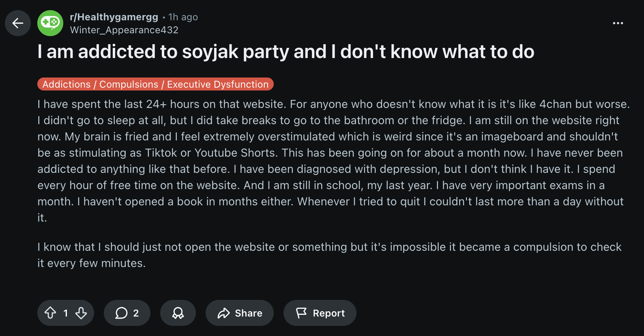Give an award to this post

click(178, 313)
